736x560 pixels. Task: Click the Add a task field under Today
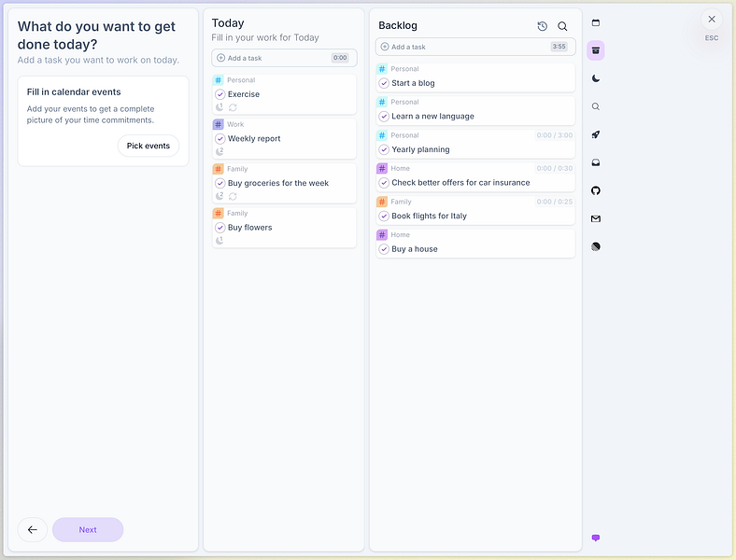click(x=284, y=58)
